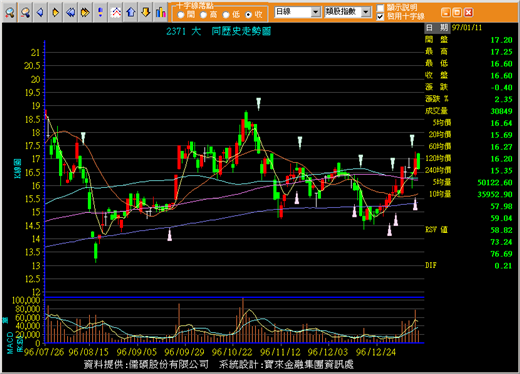Click the zoom out magnifier icon
Viewport: 520px width, 374px height.
[25, 13]
